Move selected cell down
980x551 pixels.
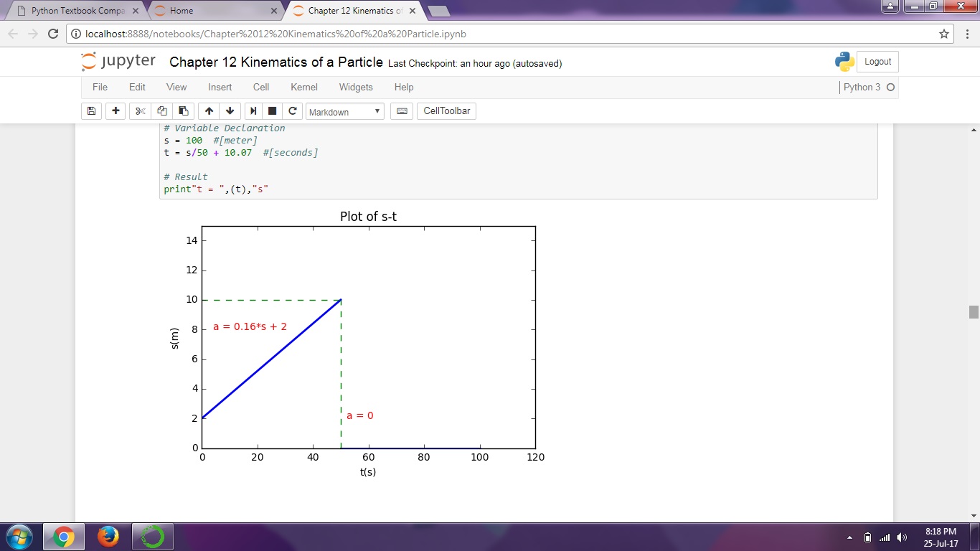[x=230, y=111]
